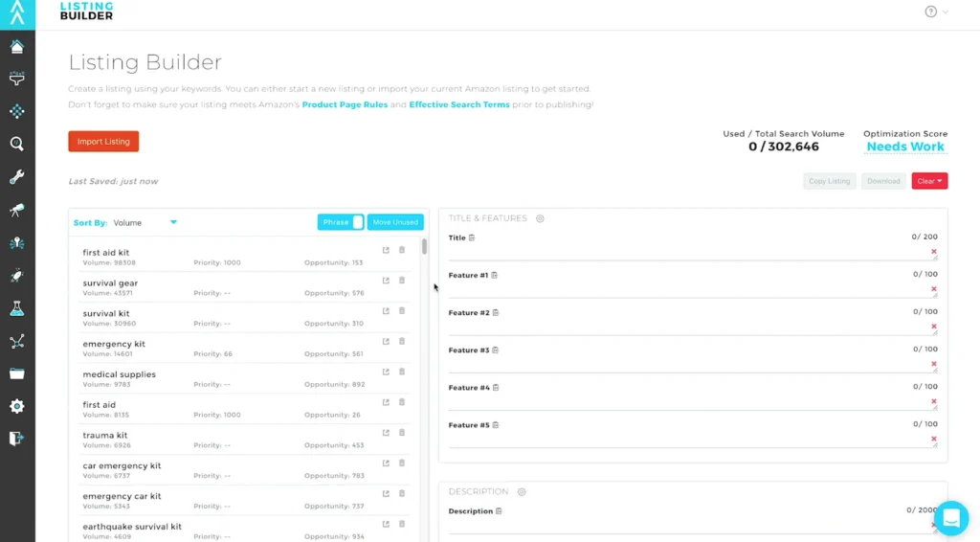Click the 'Volume: 98308' value

click(x=109, y=262)
